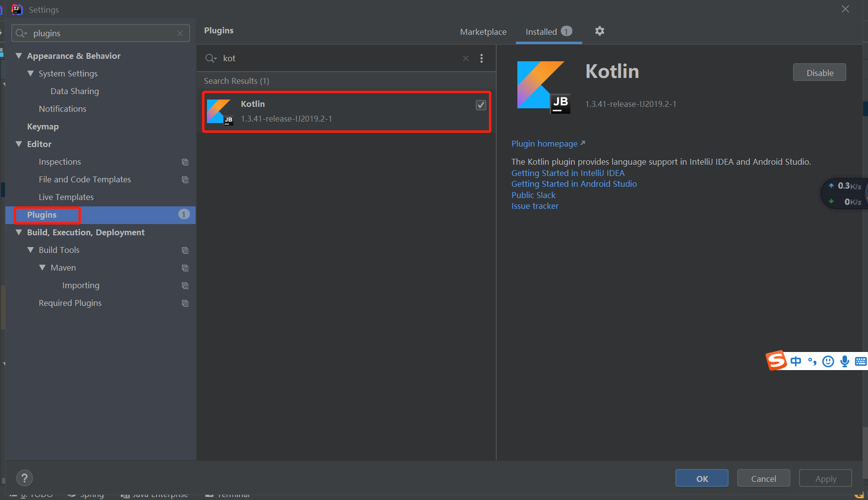Collapse the Appearance & Behavior section
The image size is (868, 500).
(19, 56)
